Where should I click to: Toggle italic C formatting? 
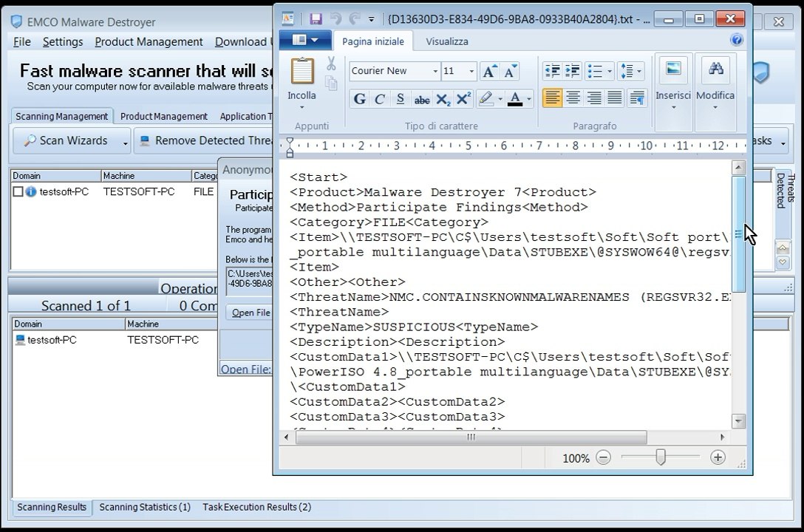point(379,98)
